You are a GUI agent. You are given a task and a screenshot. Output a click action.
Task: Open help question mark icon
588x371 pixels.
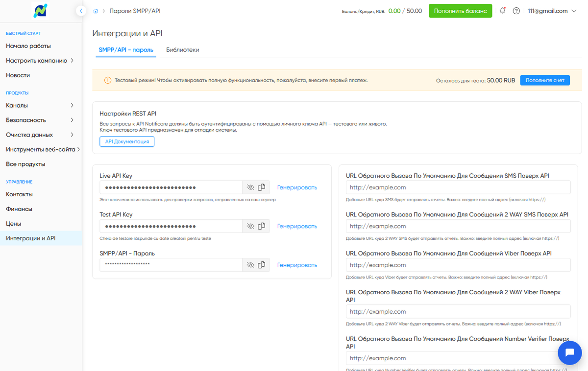(x=516, y=11)
